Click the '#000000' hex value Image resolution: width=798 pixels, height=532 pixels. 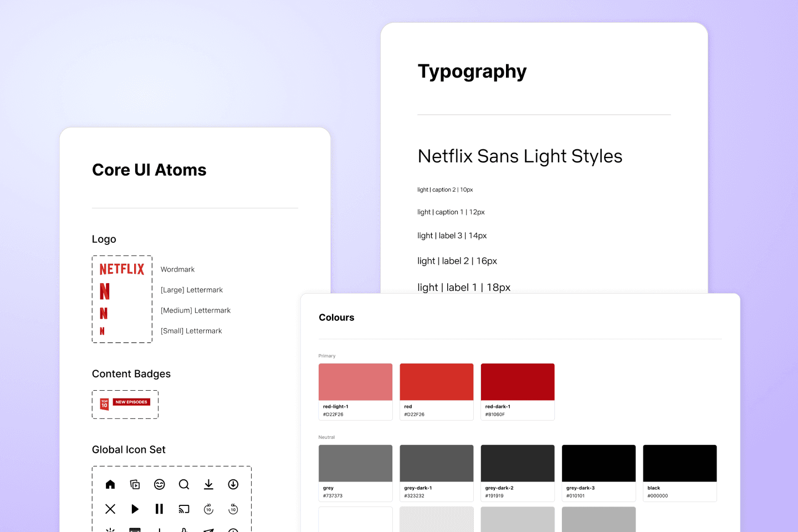point(658,496)
